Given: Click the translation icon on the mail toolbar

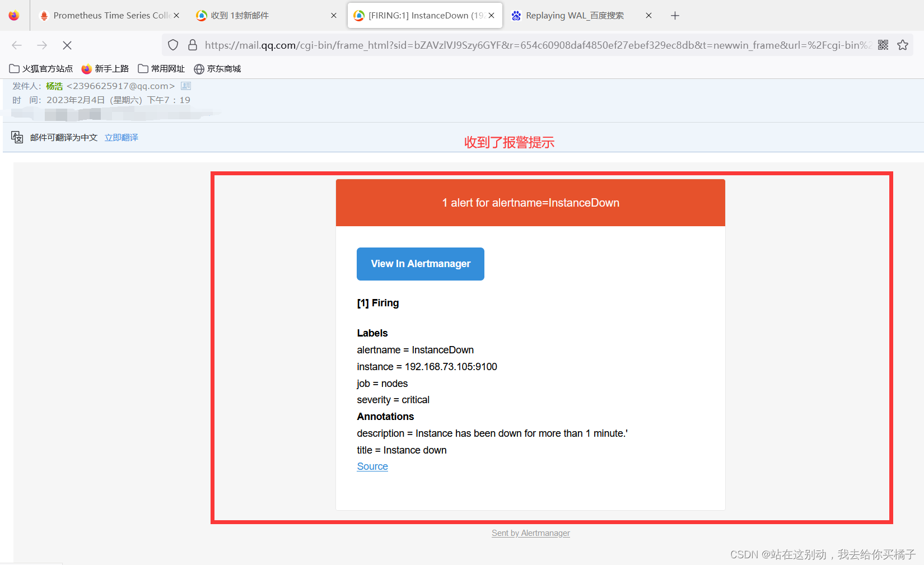Looking at the screenshot, I should 17,137.
